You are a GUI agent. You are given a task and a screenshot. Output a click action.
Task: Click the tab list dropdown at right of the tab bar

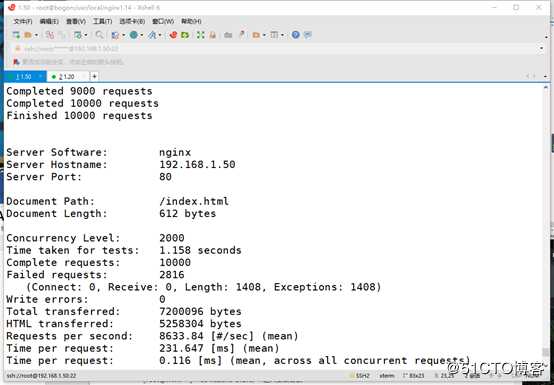point(546,77)
